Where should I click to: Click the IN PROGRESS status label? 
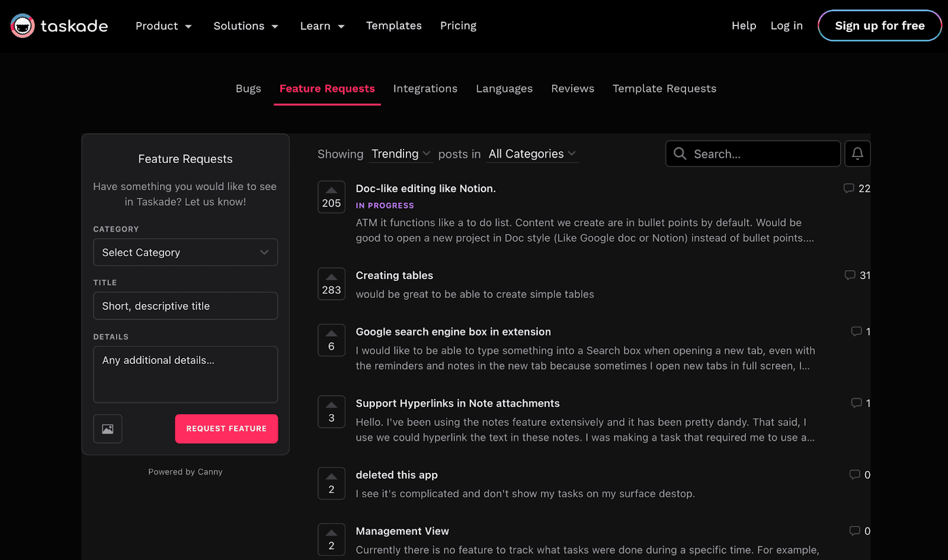coord(385,206)
